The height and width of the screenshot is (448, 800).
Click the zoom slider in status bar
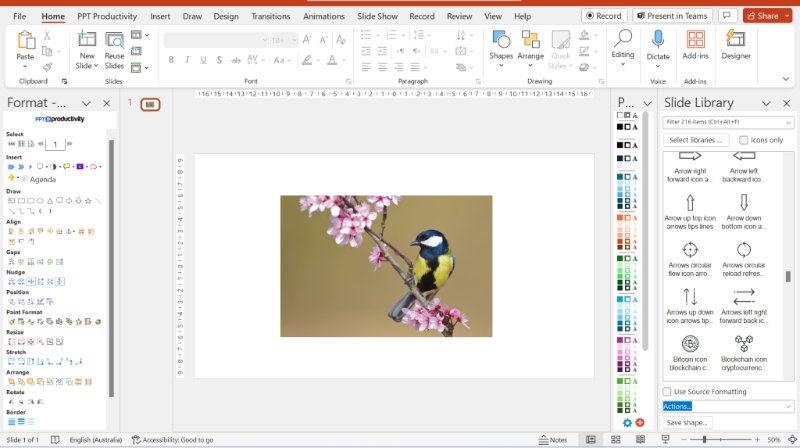[705, 440]
